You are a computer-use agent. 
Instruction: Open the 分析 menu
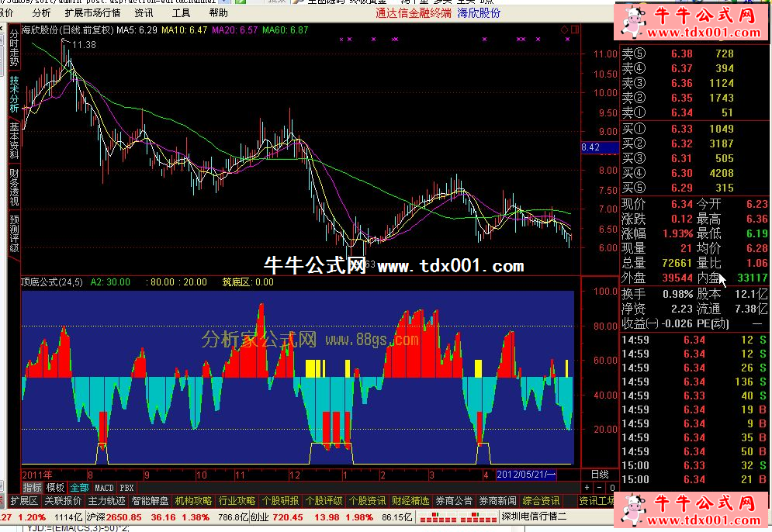click(42, 13)
